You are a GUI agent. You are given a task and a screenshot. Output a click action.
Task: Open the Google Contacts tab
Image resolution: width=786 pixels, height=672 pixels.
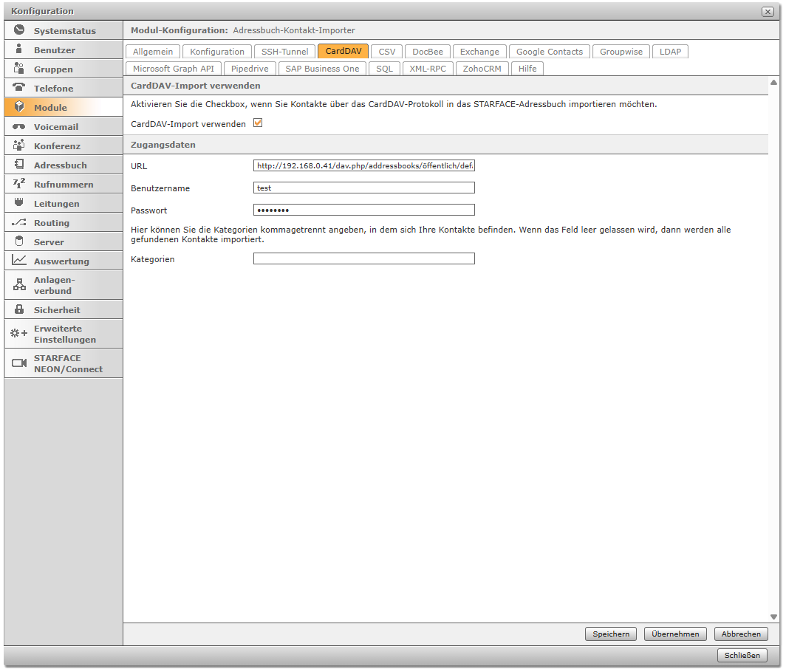click(x=549, y=52)
